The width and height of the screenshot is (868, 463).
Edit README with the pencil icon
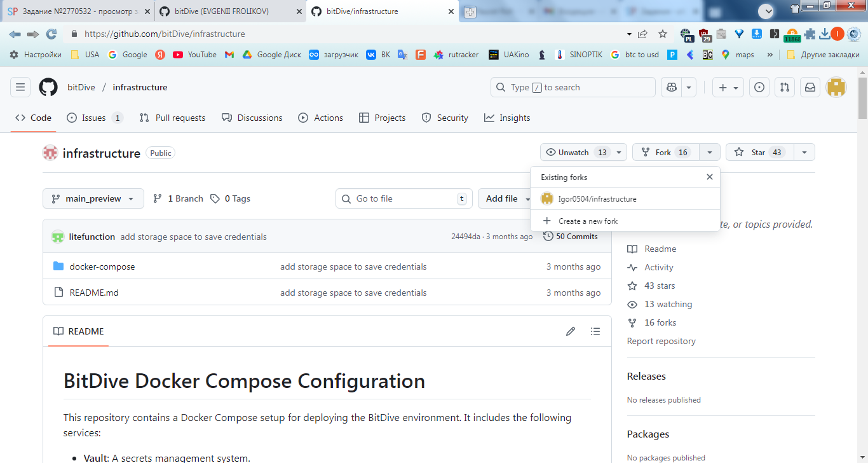[x=571, y=331]
